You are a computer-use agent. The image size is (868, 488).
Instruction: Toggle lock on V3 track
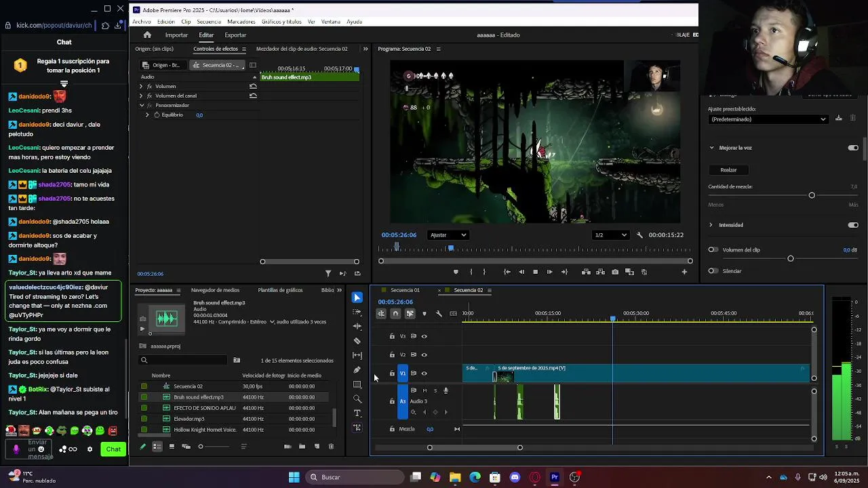(x=392, y=336)
